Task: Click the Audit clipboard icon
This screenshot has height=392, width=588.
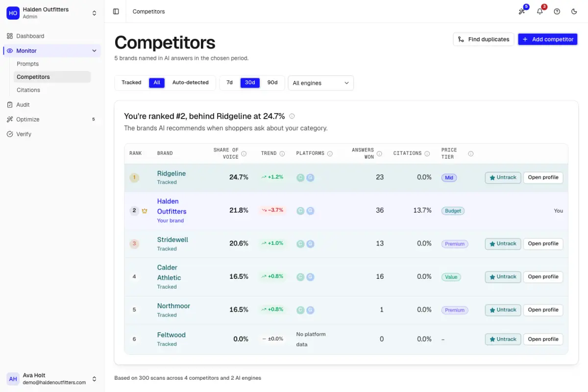Action: coord(10,104)
